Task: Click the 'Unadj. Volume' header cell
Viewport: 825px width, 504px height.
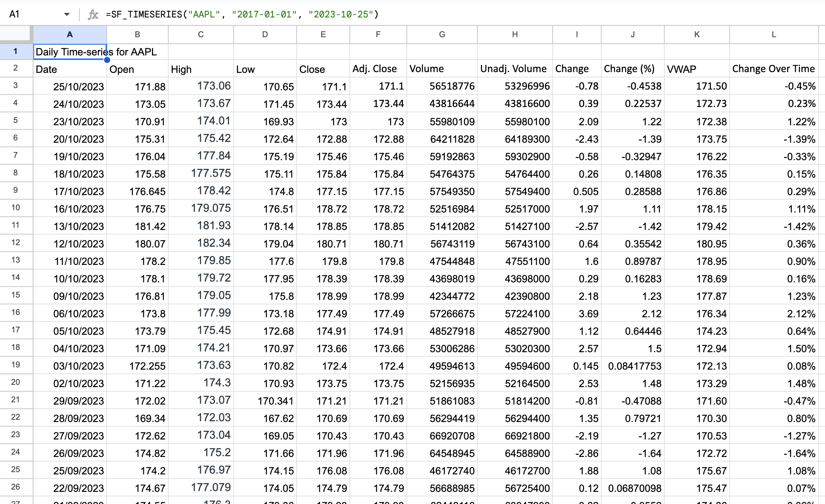Action: 515,69
